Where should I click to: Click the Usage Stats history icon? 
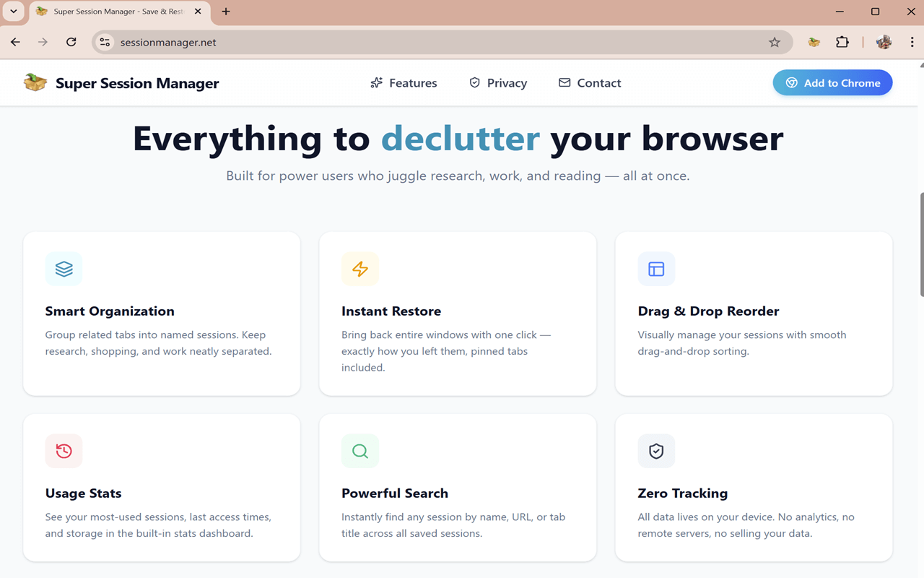pyautogui.click(x=64, y=451)
